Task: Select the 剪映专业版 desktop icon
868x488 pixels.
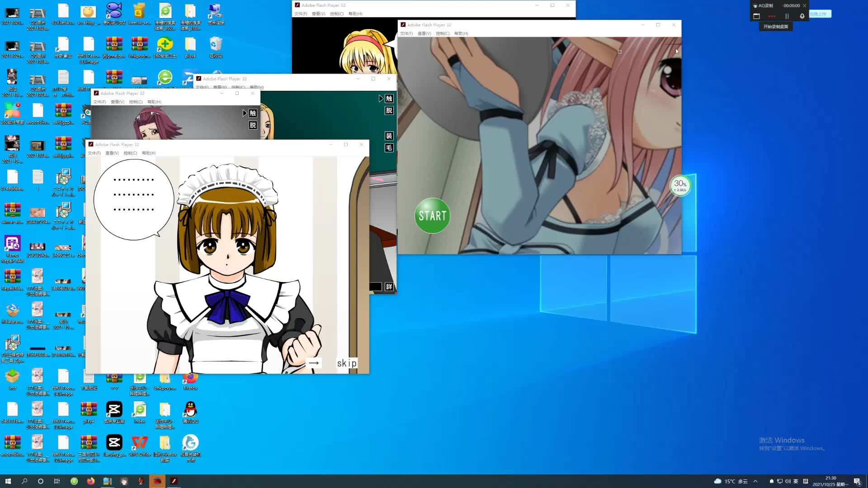Action: (x=114, y=413)
